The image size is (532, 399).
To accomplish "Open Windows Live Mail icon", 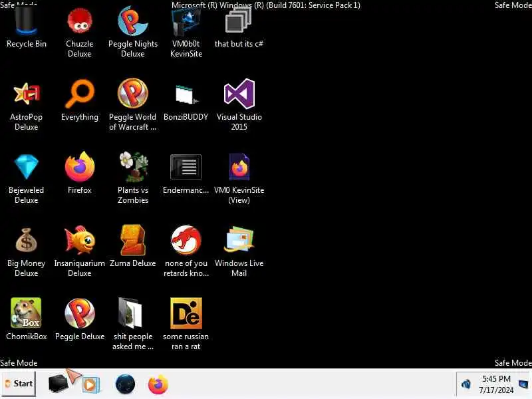I will pos(239,240).
